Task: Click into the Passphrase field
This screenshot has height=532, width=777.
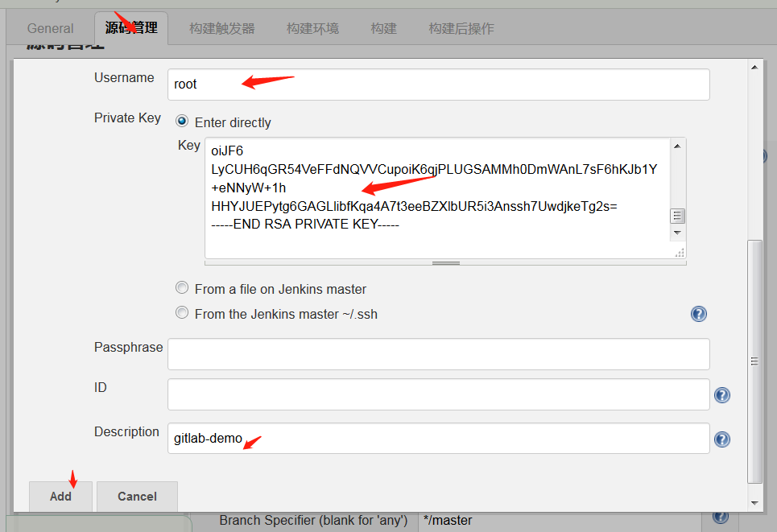Action: click(438, 354)
